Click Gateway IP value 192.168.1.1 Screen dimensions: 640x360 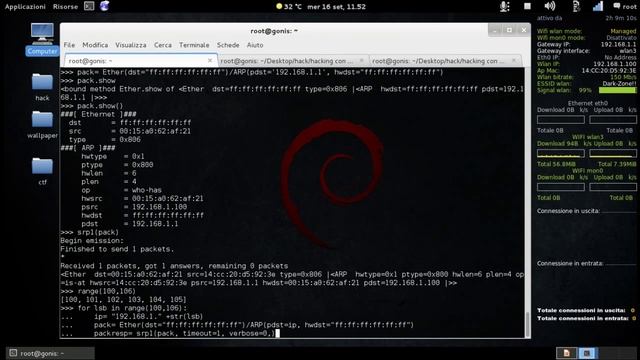(x=618, y=44)
